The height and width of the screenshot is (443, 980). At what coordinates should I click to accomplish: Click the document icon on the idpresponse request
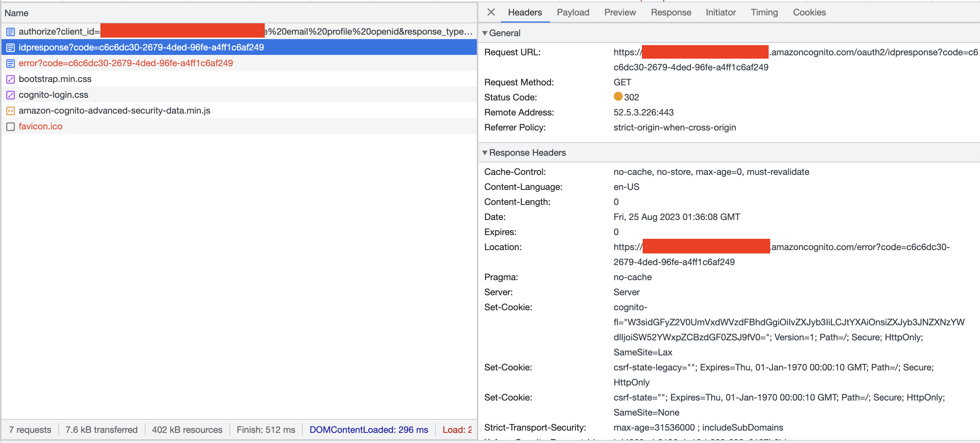coord(10,48)
